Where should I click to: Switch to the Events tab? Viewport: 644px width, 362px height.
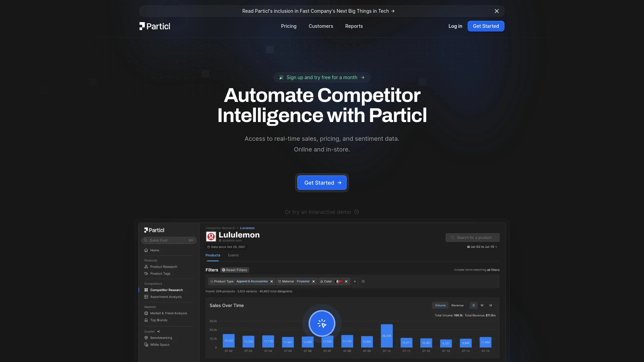point(233,255)
